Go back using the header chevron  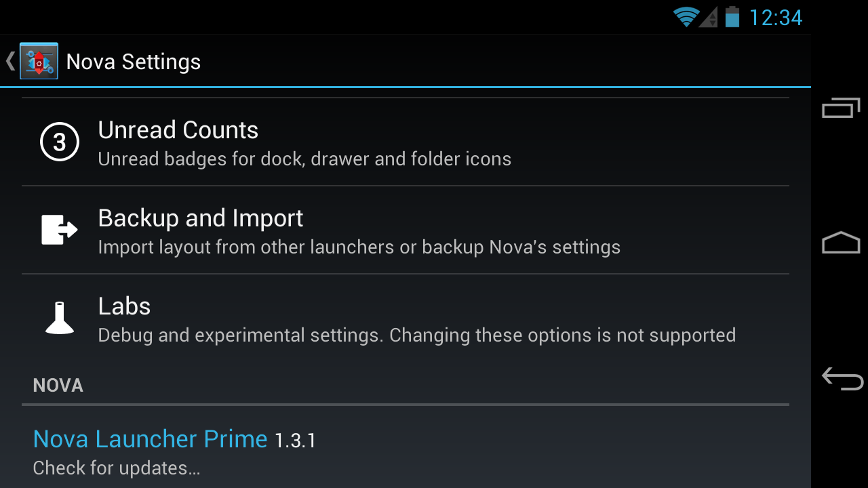click(9, 62)
